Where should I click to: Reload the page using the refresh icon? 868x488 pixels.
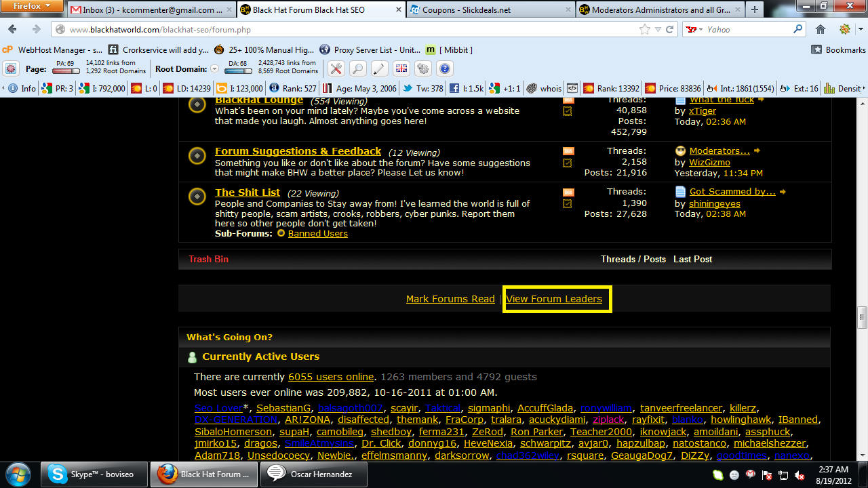click(x=670, y=30)
